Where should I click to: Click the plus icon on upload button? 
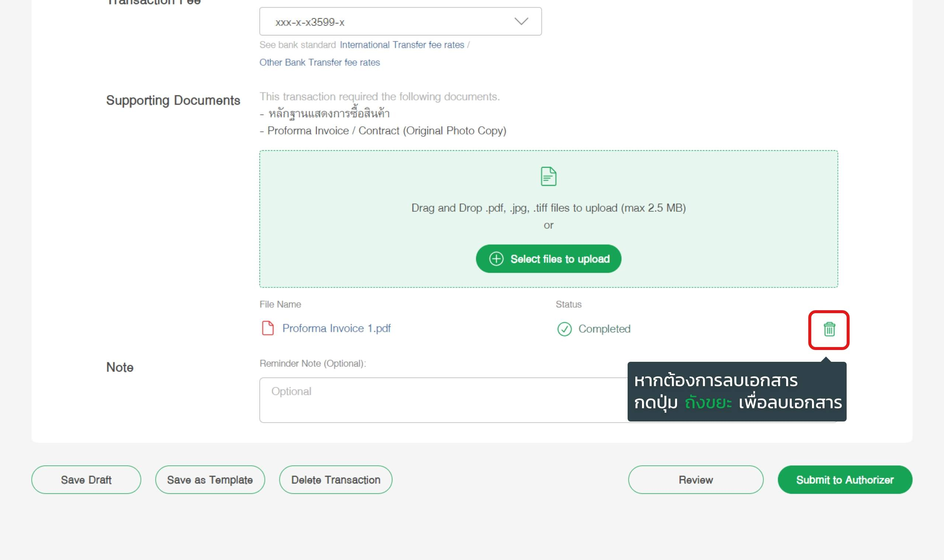pos(496,259)
